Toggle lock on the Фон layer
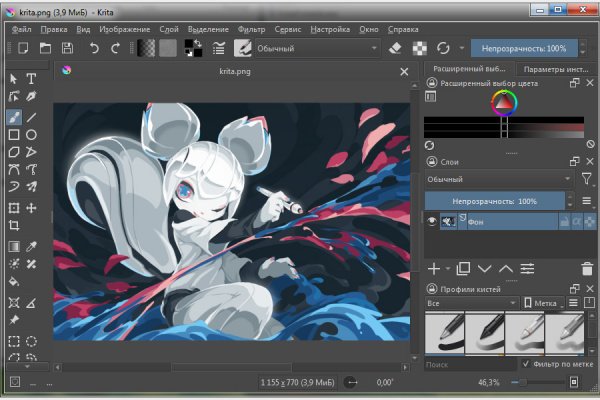600x400 pixels. pos(564,222)
